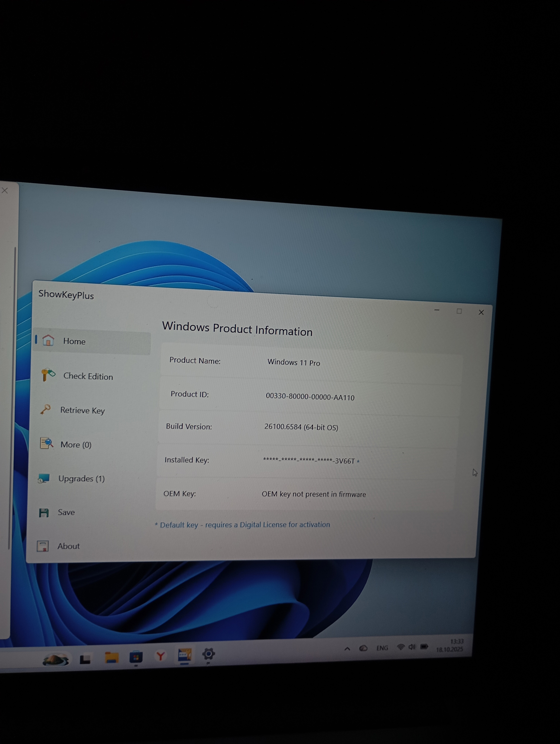
Task: Click the Windows Product Information heading
Action: 237,329
